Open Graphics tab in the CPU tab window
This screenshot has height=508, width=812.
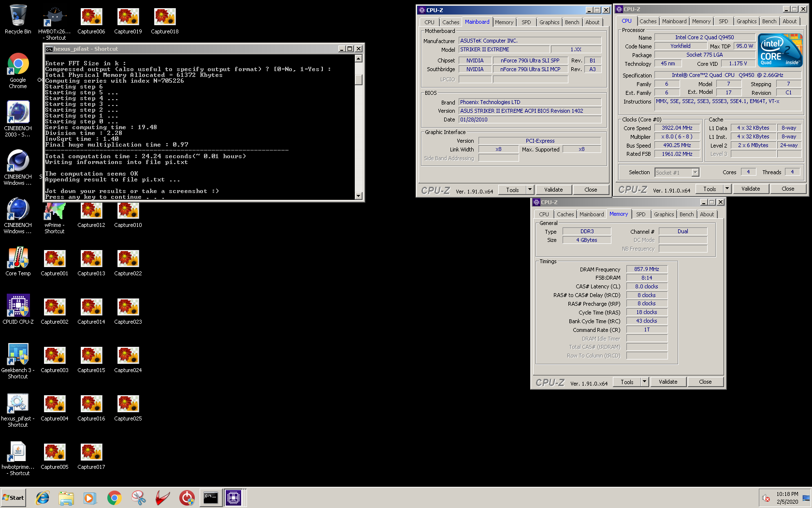pyautogui.click(x=746, y=21)
